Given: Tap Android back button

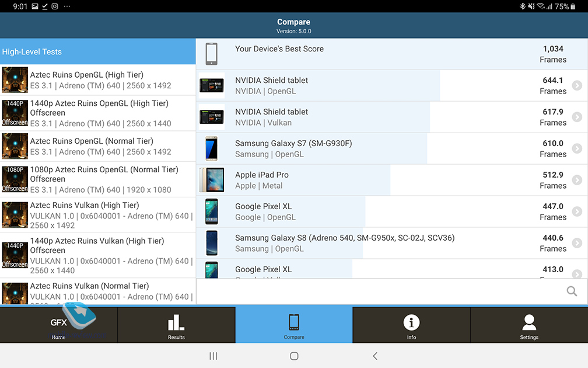Looking at the screenshot, I should [375, 356].
